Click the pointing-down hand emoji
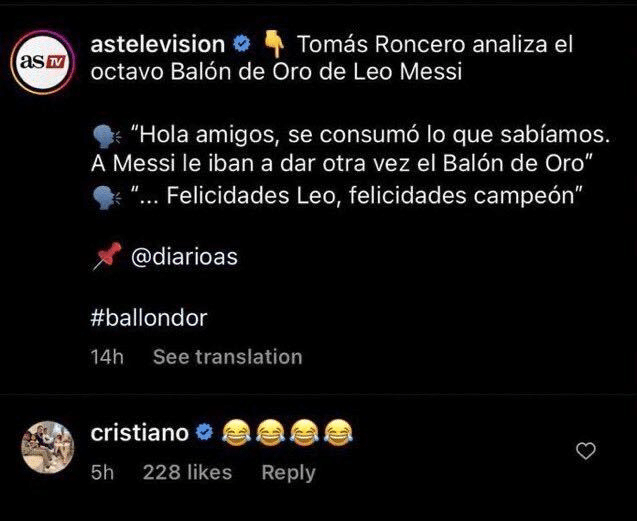Image resolution: width=637 pixels, height=521 pixels. 273,44
